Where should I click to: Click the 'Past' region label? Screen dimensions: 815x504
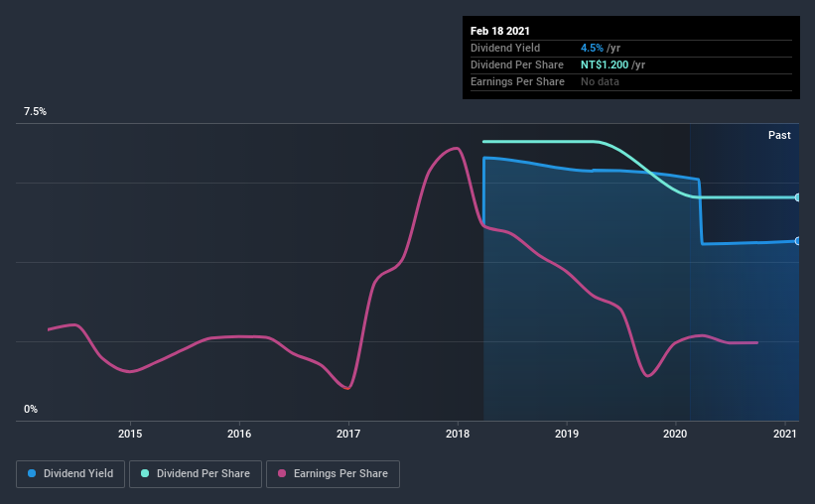coord(779,135)
